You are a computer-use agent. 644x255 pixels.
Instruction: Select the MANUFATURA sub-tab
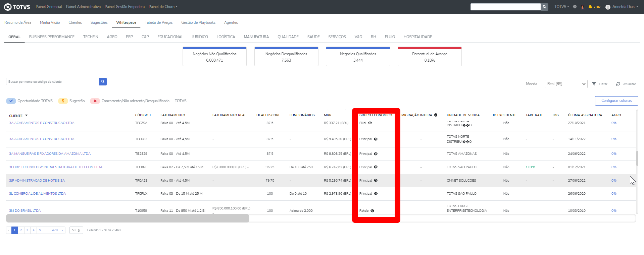(256, 37)
